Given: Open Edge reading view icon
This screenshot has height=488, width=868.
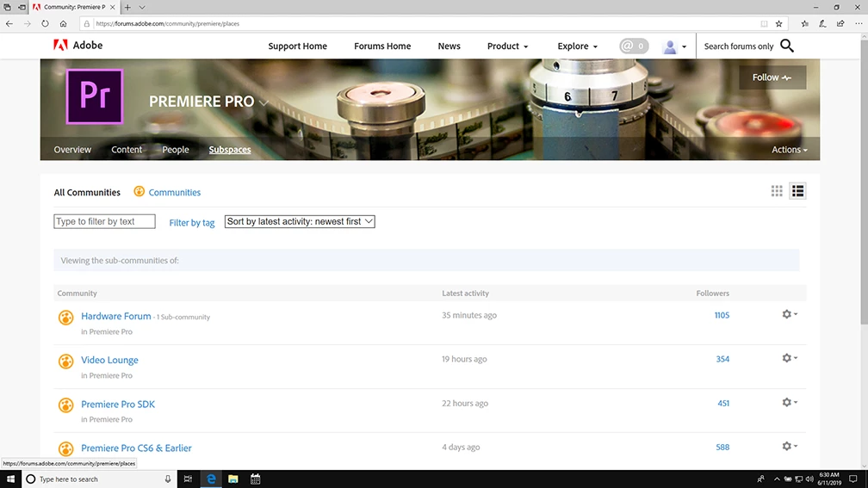Looking at the screenshot, I should [x=764, y=24].
